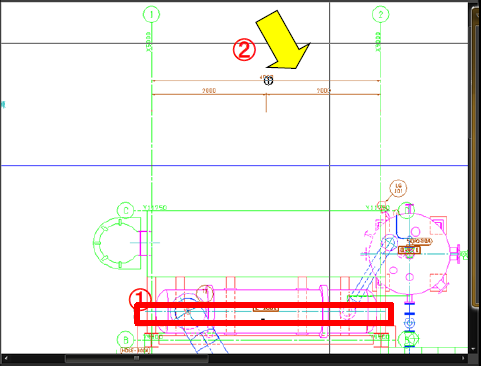The height and width of the screenshot is (366, 481).
Task: Select the right 2000 dimension text
Action: point(323,90)
